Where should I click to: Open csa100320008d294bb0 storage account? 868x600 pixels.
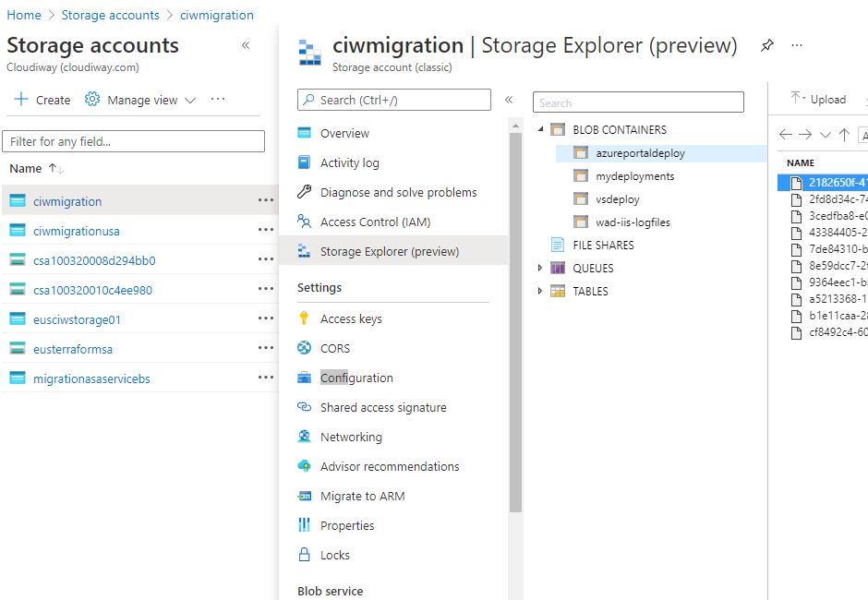[x=94, y=260]
